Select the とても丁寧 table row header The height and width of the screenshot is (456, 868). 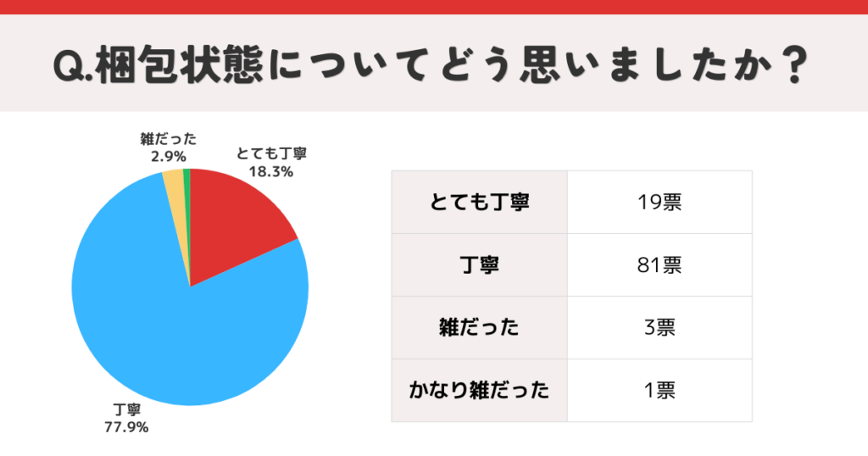tap(479, 203)
